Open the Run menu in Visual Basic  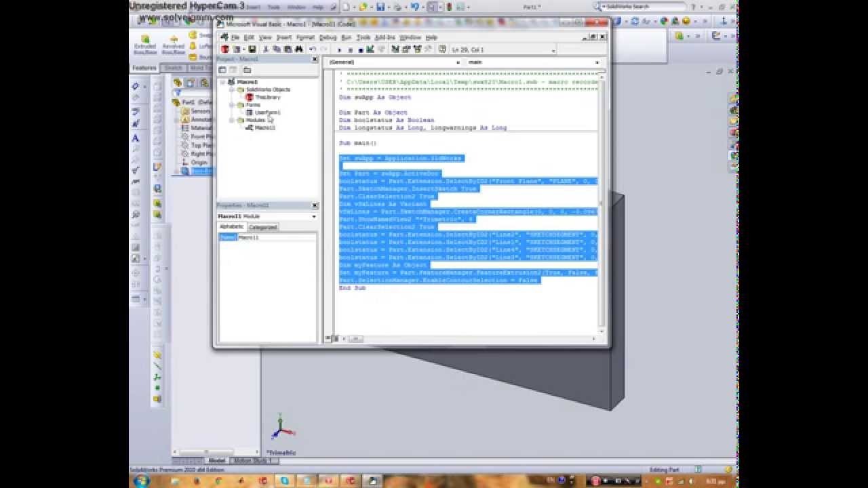347,38
